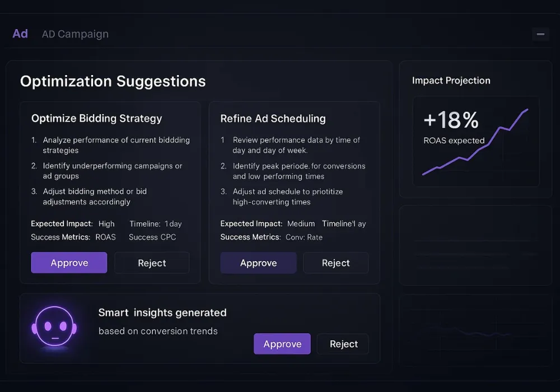
Task: Collapse the panel with the minus button
Action: 540,34
